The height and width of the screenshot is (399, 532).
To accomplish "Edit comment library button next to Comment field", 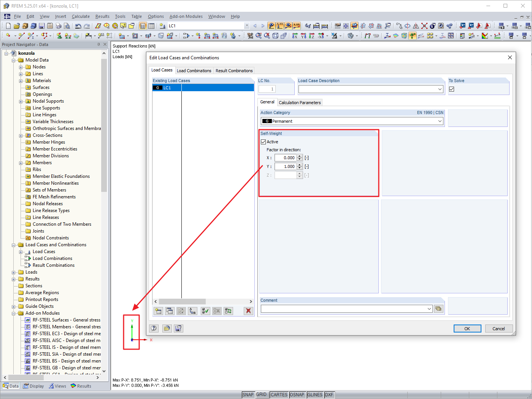I will (439, 309).
